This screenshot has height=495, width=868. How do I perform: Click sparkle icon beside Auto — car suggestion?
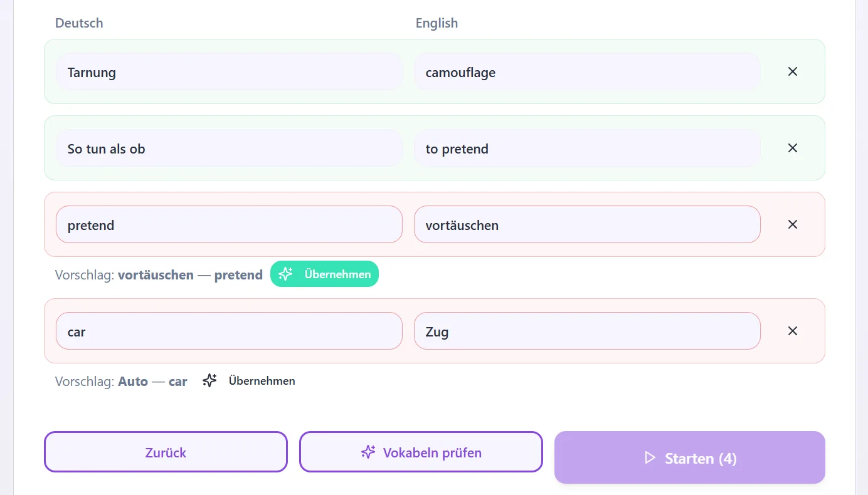(x=209, y=380)
